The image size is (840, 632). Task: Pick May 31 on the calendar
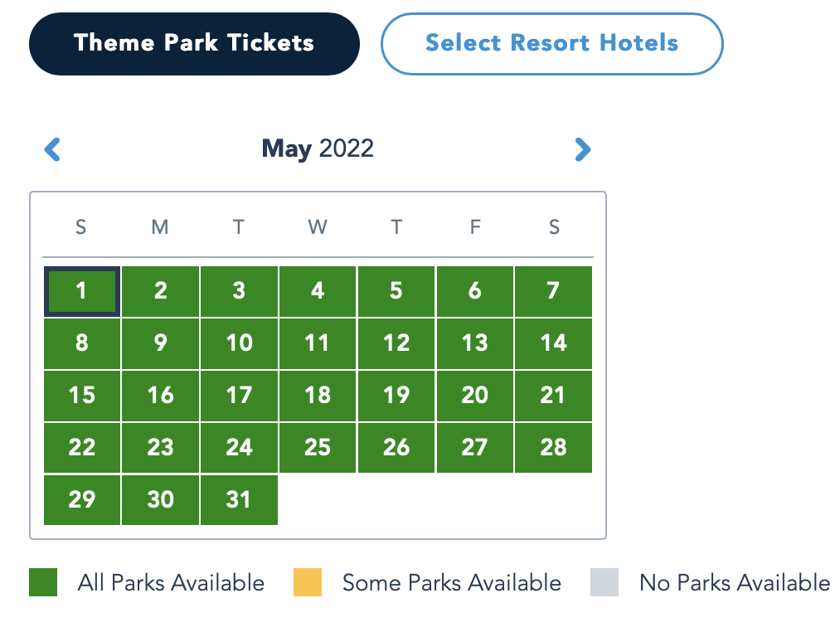[239, 500]
